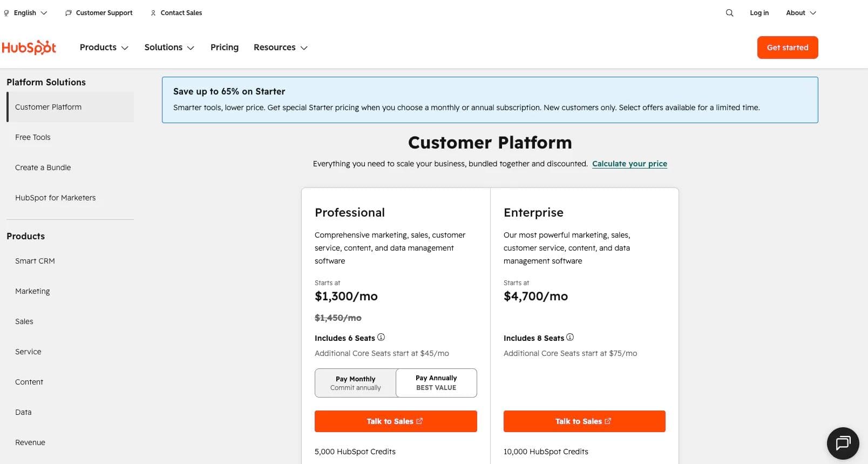Expand the Solutions navigation menu
Image resolution: width=868 pixels, height=464 pixels.
point(169,48)
